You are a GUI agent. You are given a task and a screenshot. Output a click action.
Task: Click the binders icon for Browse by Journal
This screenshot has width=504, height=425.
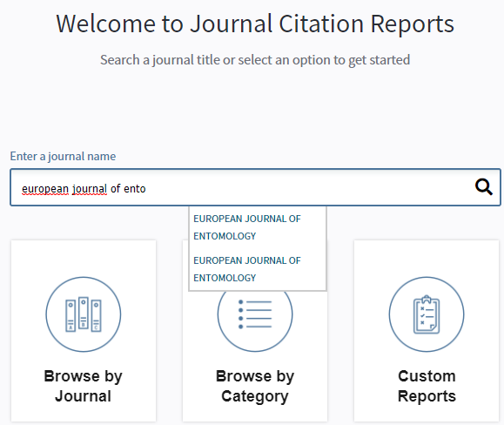[84, 314]
